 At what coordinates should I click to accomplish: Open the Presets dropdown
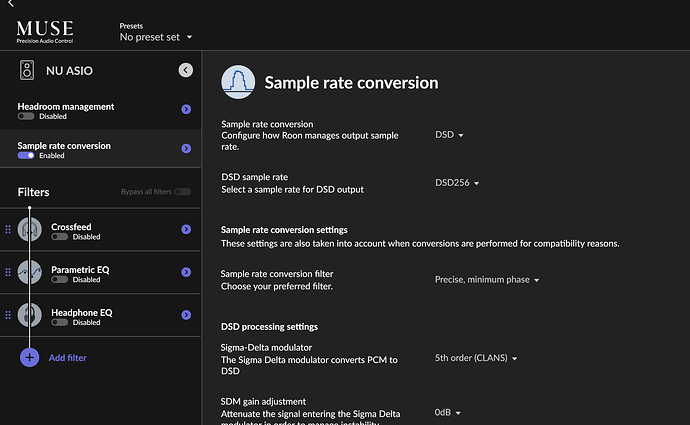click(156, 37)
